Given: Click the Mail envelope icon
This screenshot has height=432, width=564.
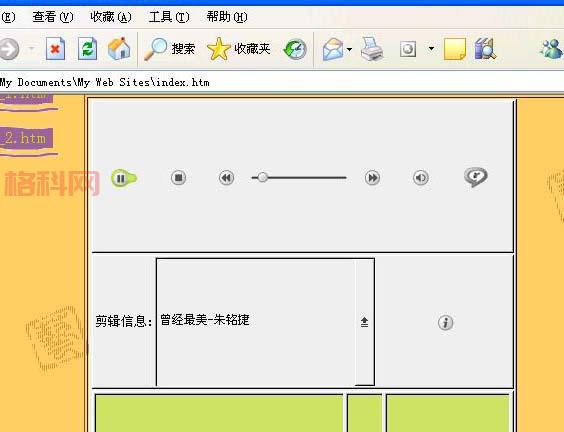Looking at the screenshot, I should point(333,49).
